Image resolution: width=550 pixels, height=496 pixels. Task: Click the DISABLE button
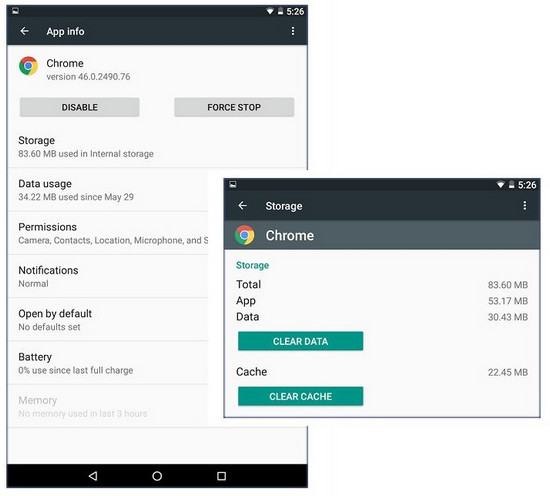coord(80,107)
